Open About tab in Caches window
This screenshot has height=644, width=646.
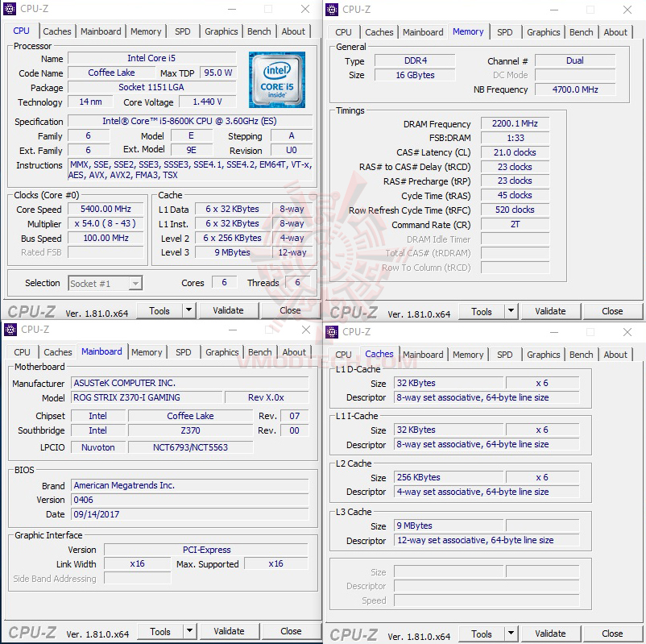(x=615, y=355)
